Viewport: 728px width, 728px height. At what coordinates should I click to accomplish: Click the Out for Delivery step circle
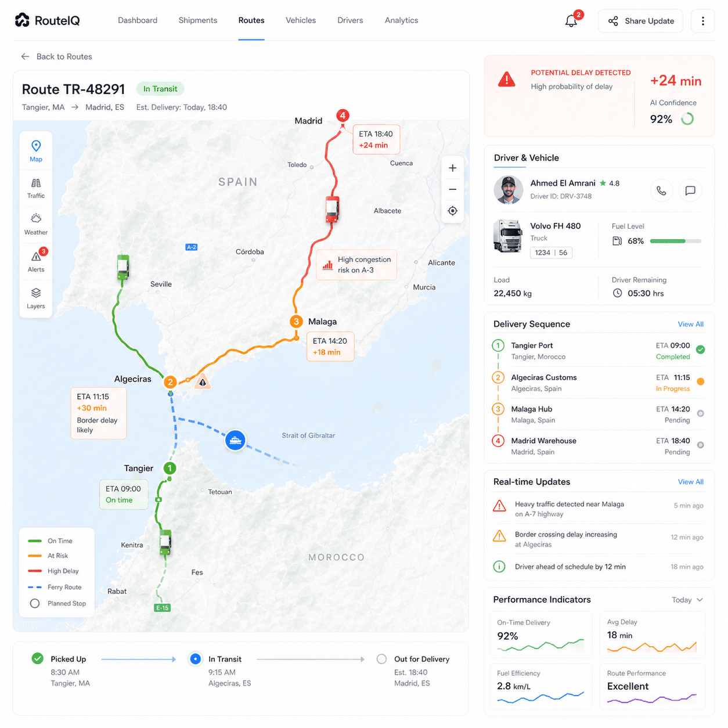point(381,659)
